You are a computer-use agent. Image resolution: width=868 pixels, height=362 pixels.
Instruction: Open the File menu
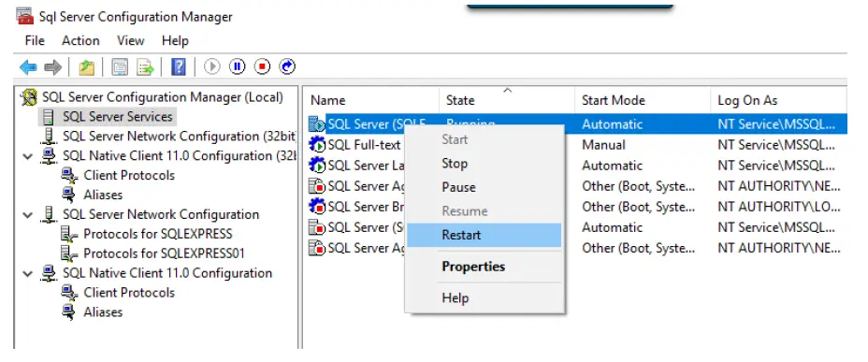[35, 41]
